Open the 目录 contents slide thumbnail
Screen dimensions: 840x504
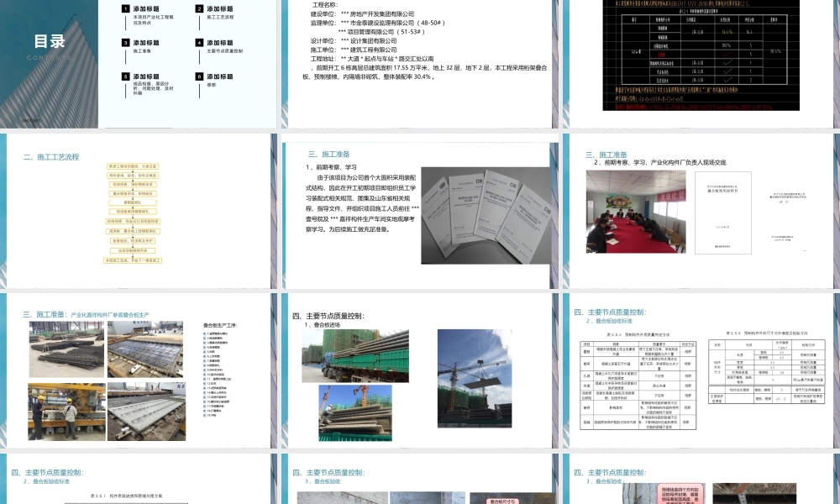coord(139,64)
